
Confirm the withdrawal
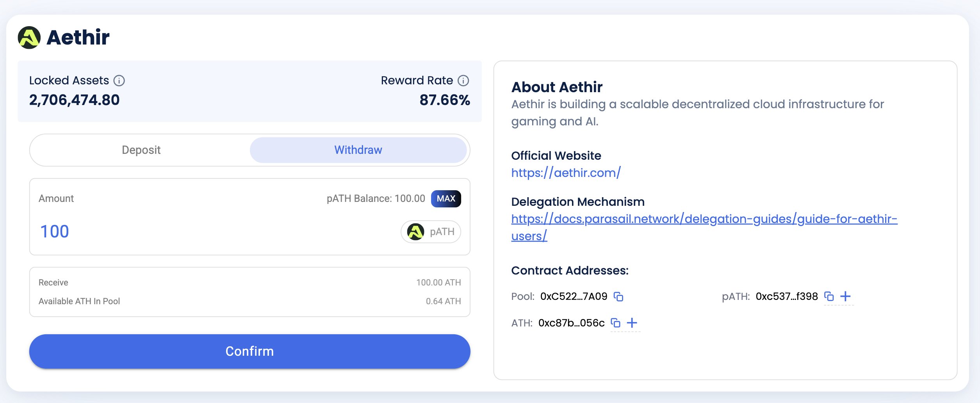click(250, 351)
